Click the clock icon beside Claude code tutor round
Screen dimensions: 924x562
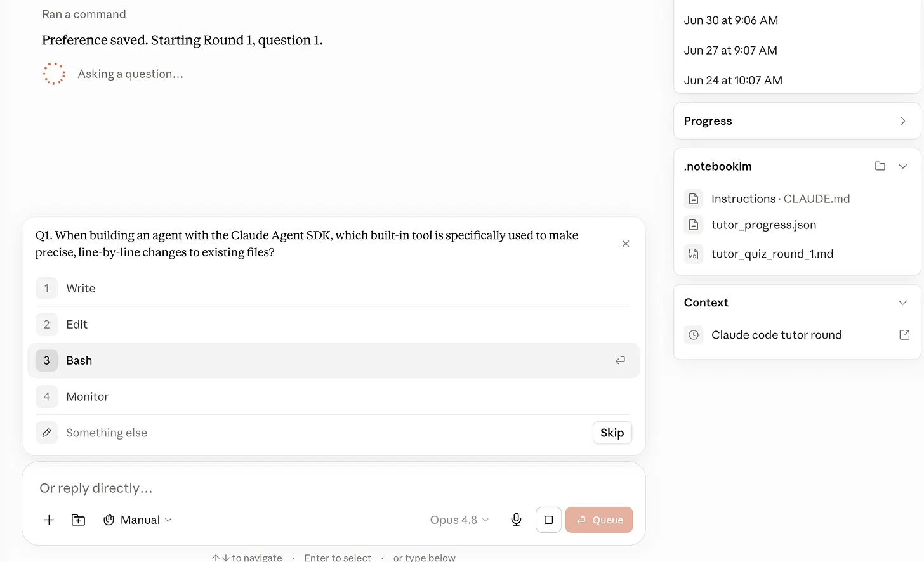[694, 335]
